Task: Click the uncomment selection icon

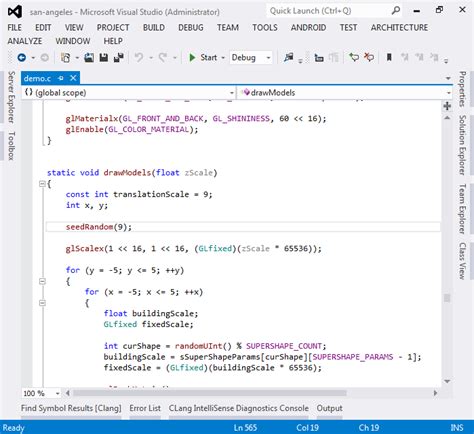Action: click(369, 58)
